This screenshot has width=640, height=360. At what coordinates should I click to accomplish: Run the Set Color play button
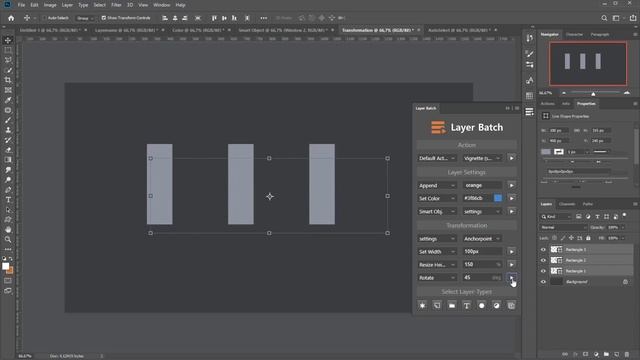[x=511, y=198]
